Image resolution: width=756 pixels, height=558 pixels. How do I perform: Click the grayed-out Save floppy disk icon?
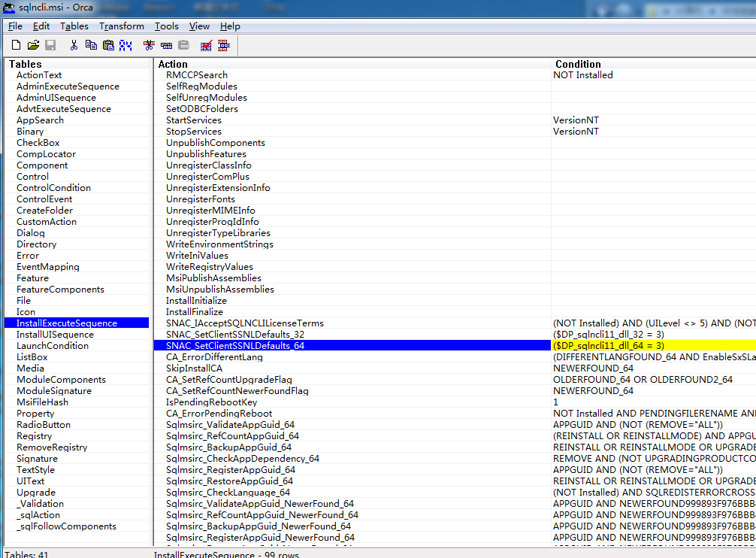click(x=50, y=45)
